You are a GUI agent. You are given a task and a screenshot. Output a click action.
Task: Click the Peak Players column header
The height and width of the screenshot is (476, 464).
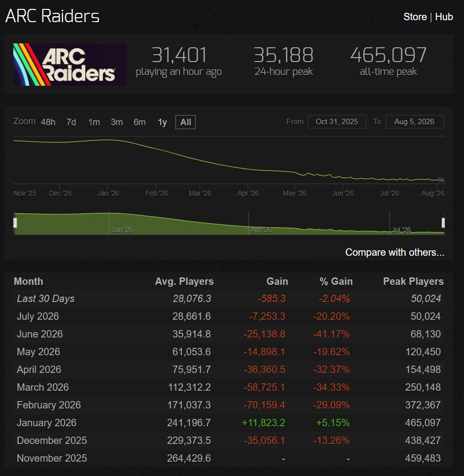click(x=413, y=281)
